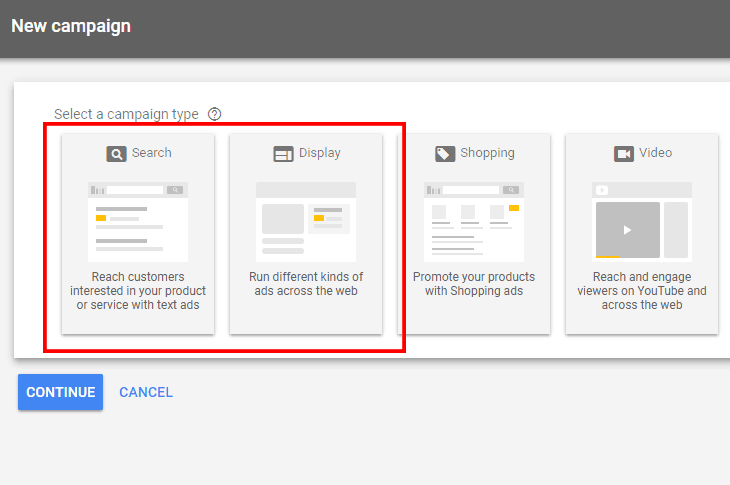
Task: Click 'Reach customers interested' description text
Action: pyautogui.click(x=138, y=291)
